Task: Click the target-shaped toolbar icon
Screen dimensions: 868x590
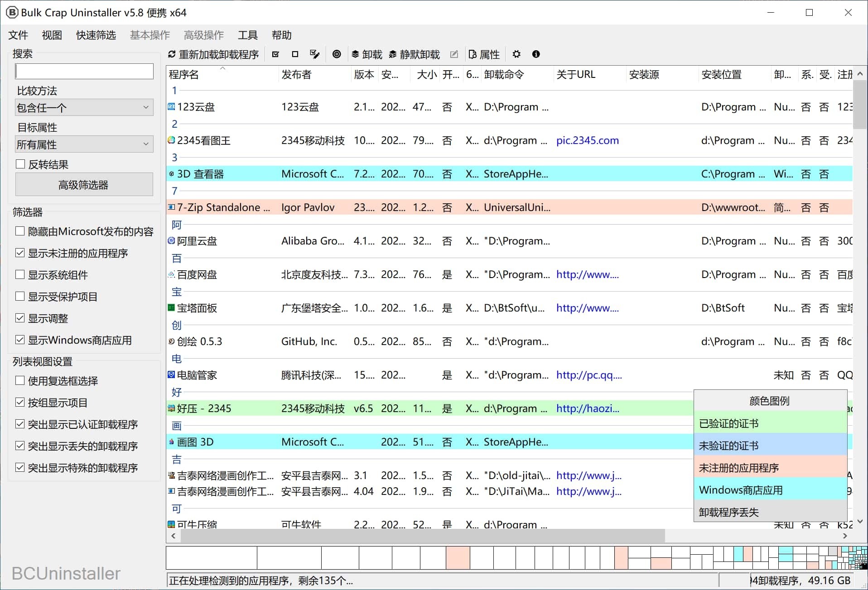Action: point(337,54)
